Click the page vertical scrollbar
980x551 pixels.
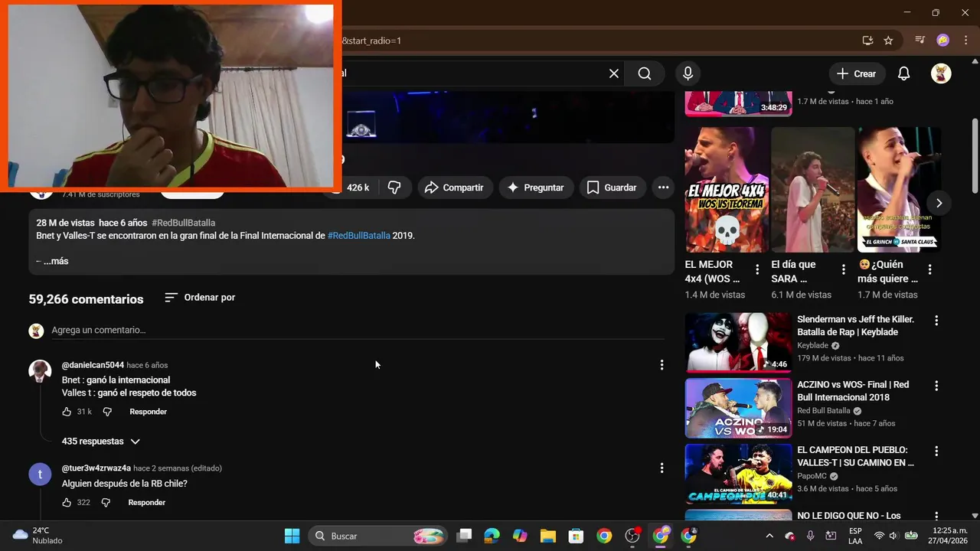click(975, 155)
